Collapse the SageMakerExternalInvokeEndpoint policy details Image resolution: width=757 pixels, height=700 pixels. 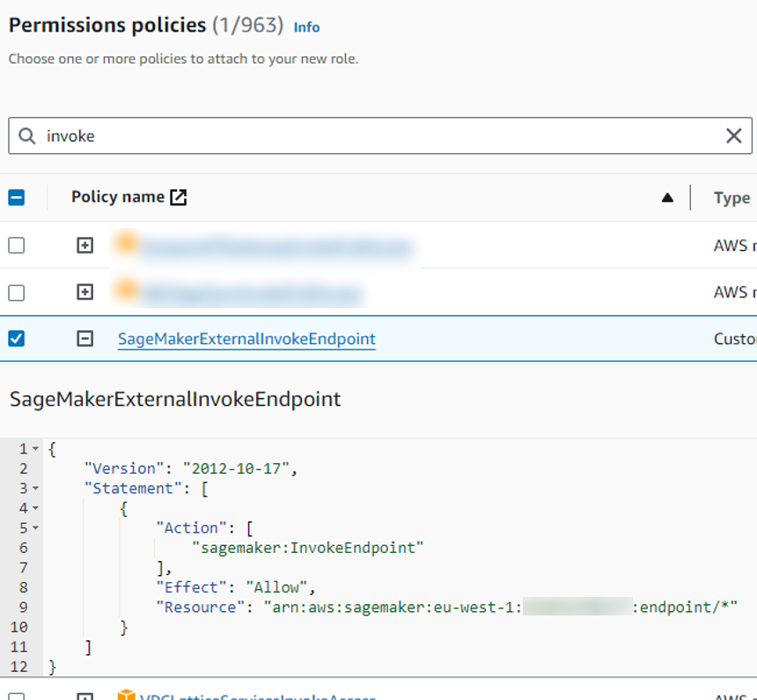click(x=85, y=339)
